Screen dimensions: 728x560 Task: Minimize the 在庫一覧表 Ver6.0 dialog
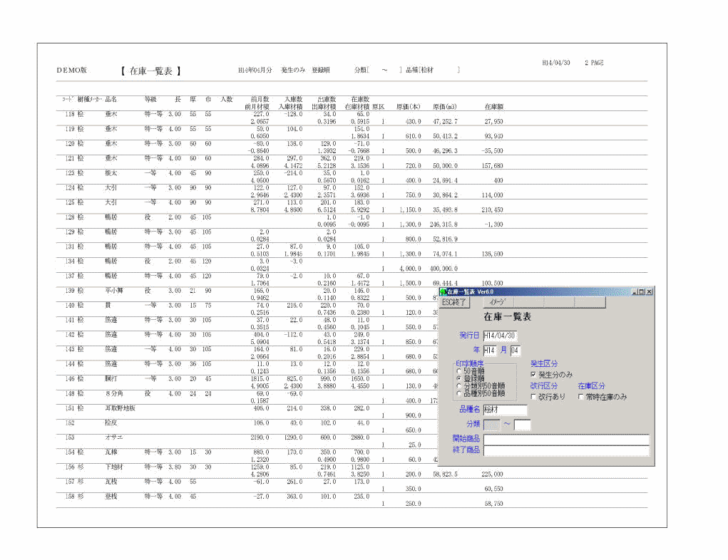click(x=635, y=292)
